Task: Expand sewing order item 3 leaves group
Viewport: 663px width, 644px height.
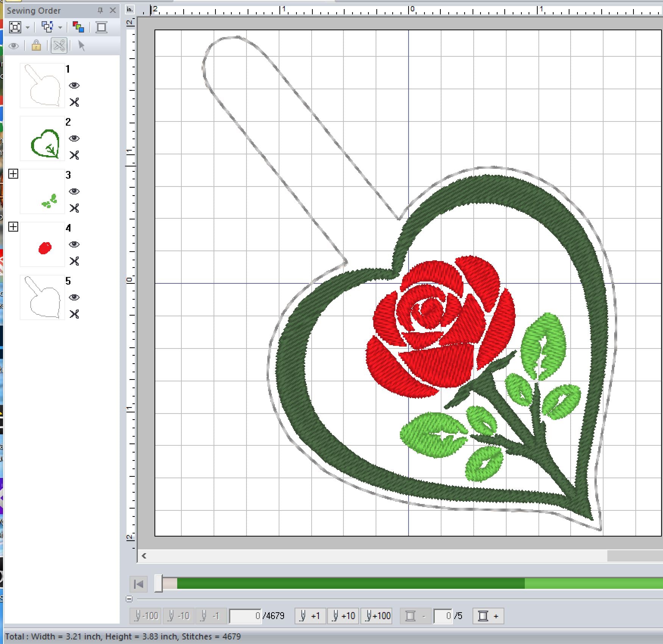Action: [x=13, y=174]
